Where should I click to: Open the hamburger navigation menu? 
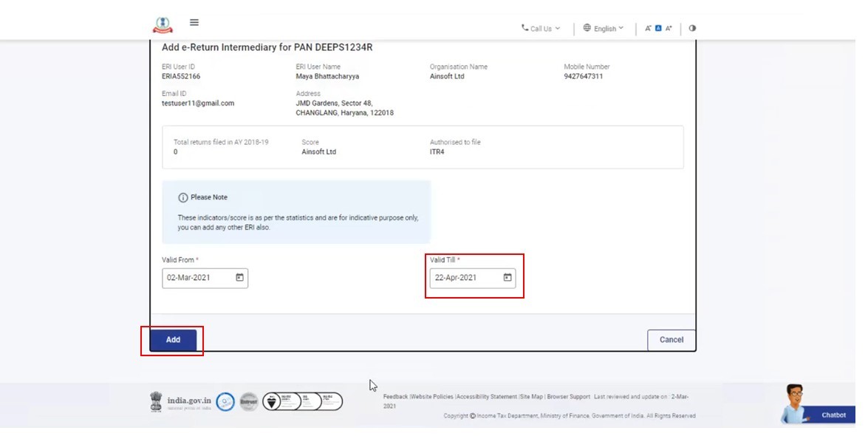pos(194,22)
